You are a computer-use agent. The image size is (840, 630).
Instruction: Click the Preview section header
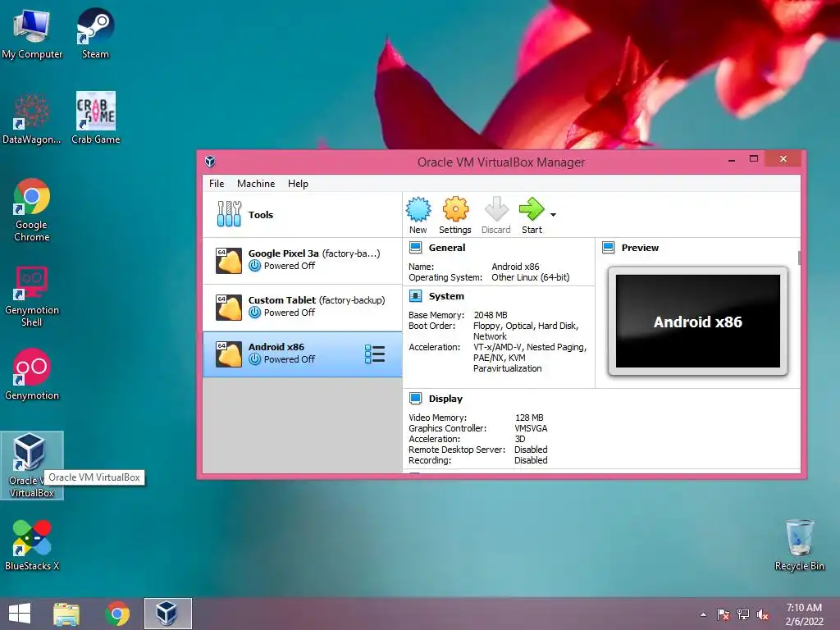click(640, 248)
